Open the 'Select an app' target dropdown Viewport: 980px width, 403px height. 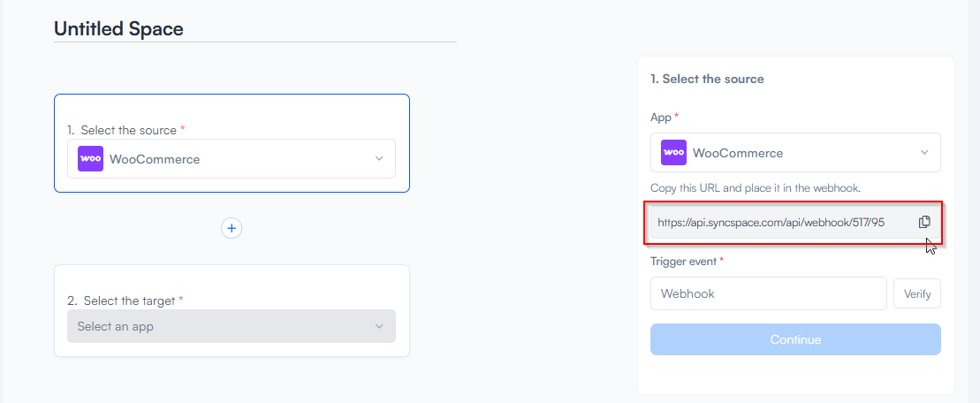tap(231, 326)
